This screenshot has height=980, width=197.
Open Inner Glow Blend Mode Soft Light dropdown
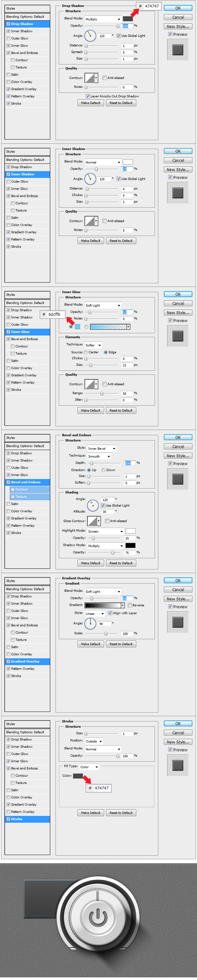pos(102,305)
